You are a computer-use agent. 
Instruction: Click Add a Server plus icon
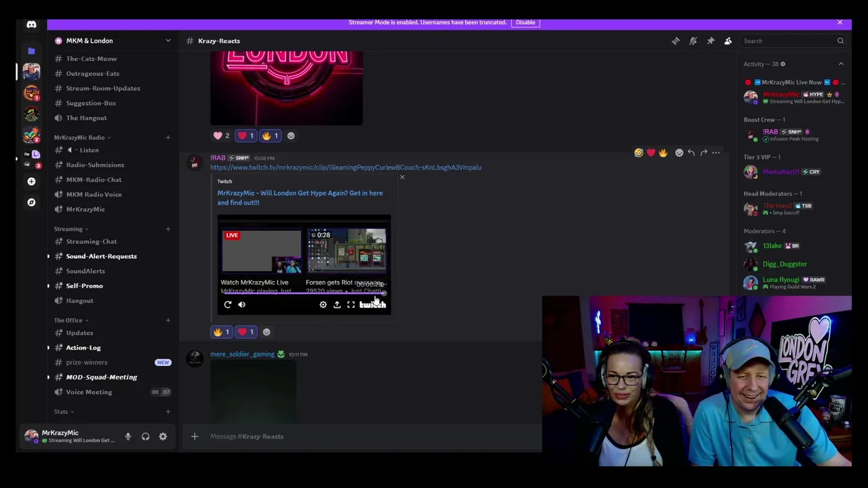[31, 181]
